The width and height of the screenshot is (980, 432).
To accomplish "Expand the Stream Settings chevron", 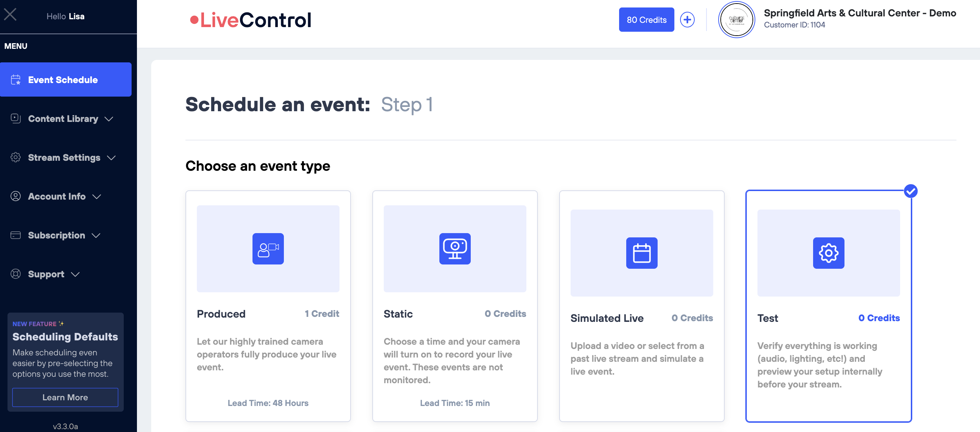I will (x=111, y=158).
